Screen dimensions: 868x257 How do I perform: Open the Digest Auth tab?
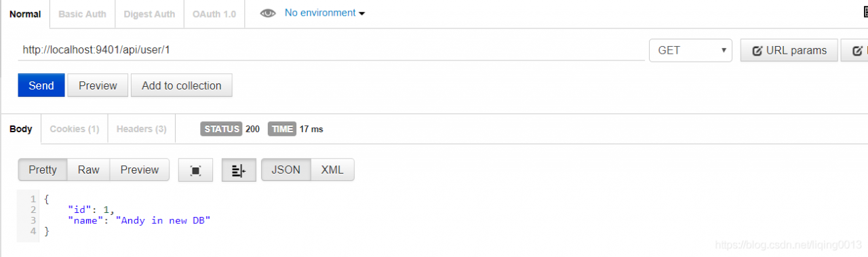tap(149, 14)
